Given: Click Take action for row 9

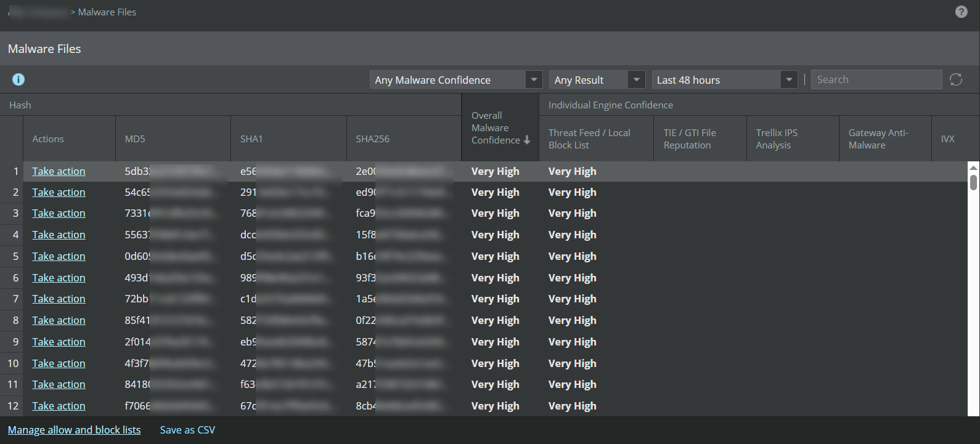Looking at the screenshot, I should [x=59, y=342].
